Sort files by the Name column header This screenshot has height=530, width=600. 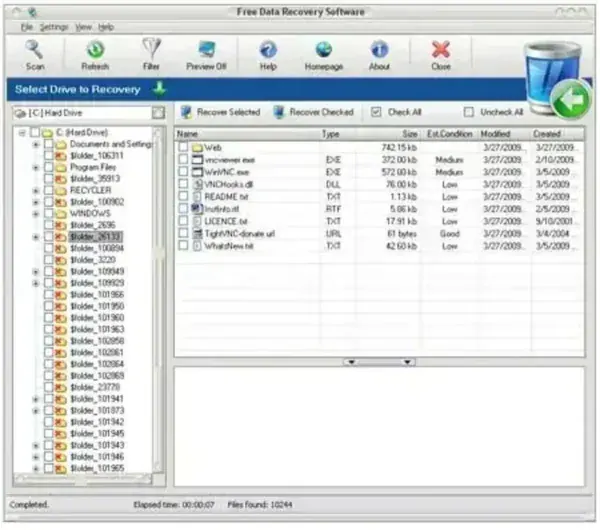(x=248, y=134)
